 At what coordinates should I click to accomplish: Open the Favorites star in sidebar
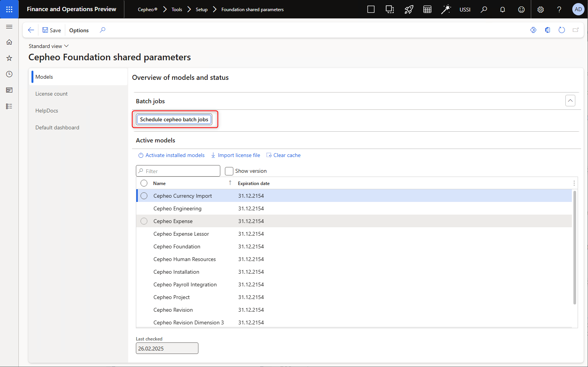point(9,58)
